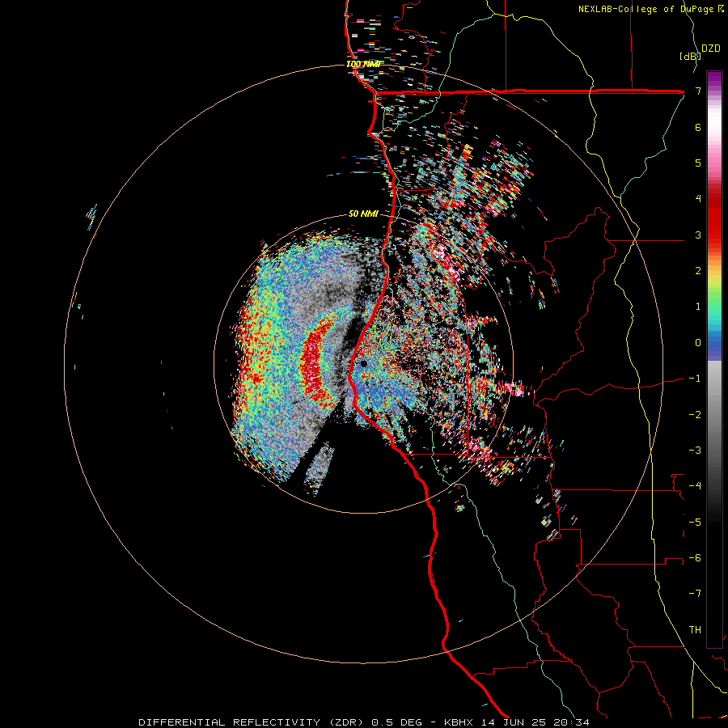Click the 7 value on the color scale
This screenshot has height=728, width=728.
(698, 91)
